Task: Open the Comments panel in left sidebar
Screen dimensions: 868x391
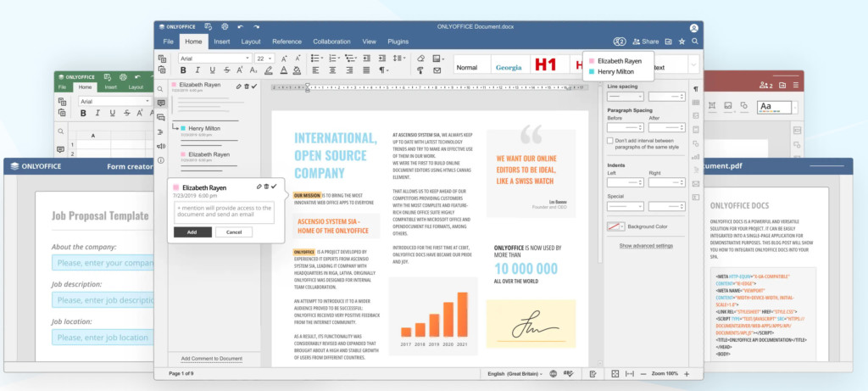Action: (x=161, y=103)
